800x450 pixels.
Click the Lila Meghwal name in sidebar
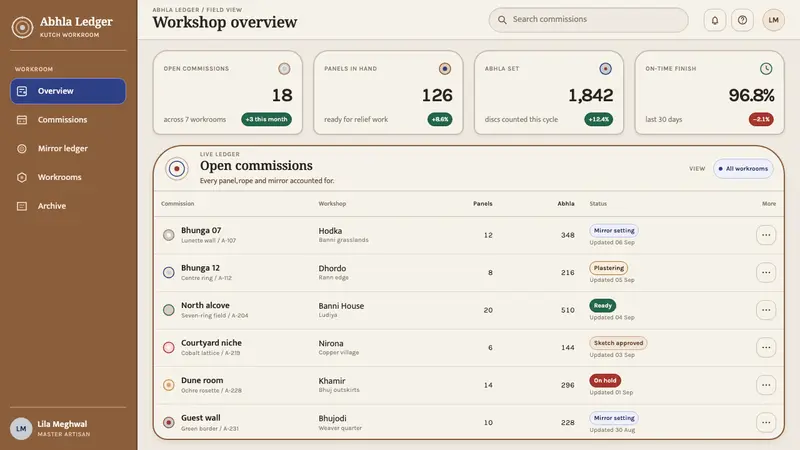click(x=62, y=424)
